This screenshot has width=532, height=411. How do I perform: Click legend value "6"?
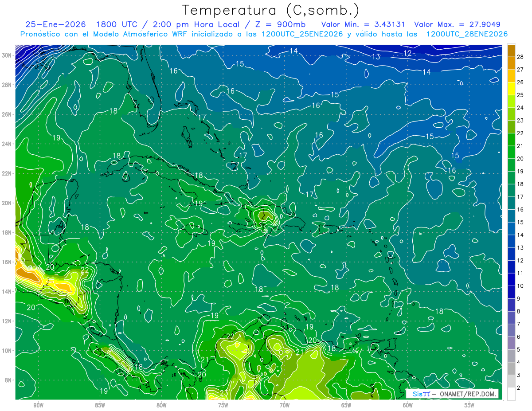pyautogui.click(x=519, y=337)
